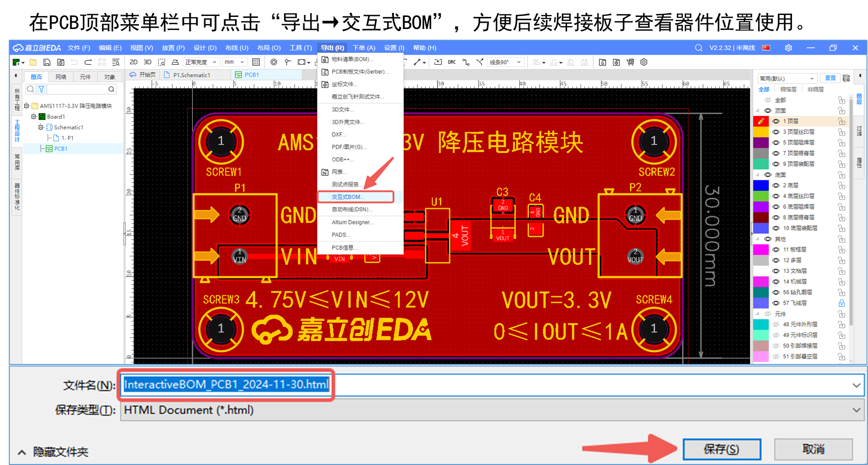Image resolution: width=868 pixels, height=465 pixels.
Task: Select the via placement tool
Action: [x=274, y=62]
